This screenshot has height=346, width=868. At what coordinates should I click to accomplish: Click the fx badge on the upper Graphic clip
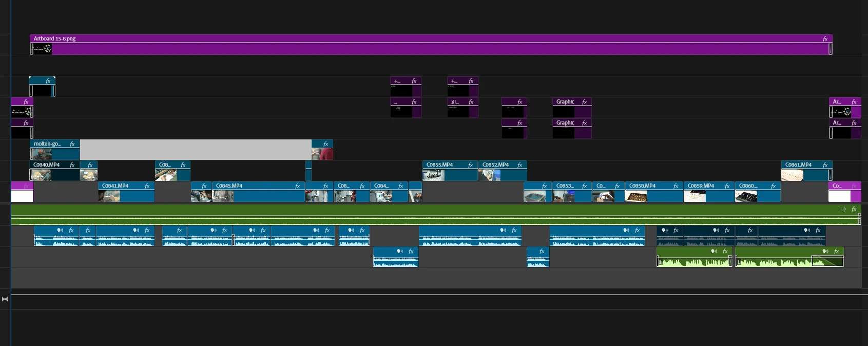[585, 102]
